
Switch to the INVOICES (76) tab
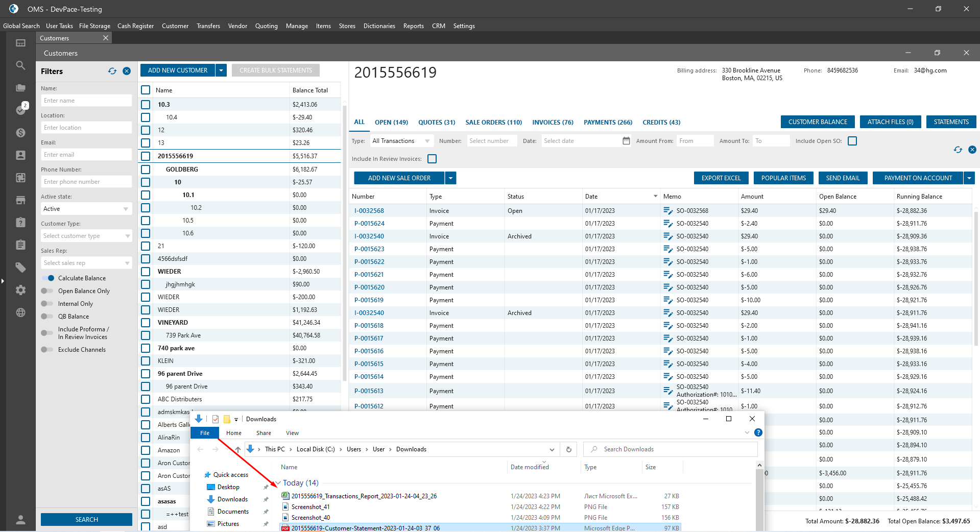pos(553,123)
